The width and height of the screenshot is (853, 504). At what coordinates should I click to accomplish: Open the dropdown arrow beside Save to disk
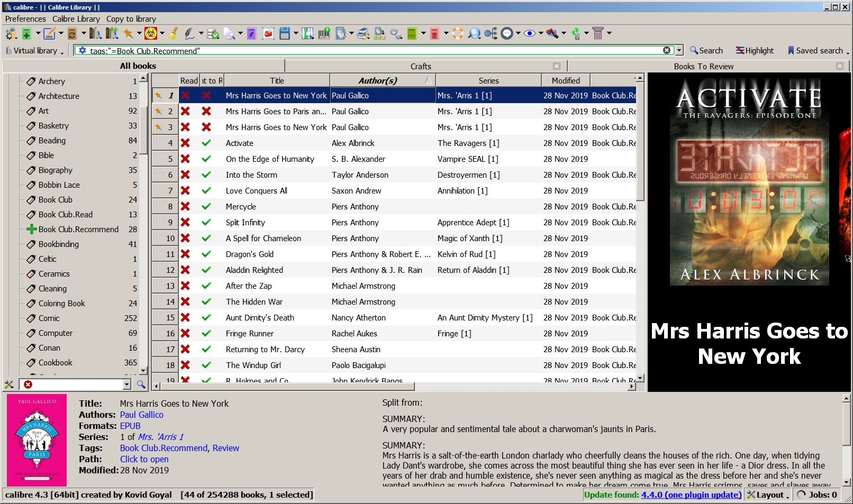tap(296, 33)
